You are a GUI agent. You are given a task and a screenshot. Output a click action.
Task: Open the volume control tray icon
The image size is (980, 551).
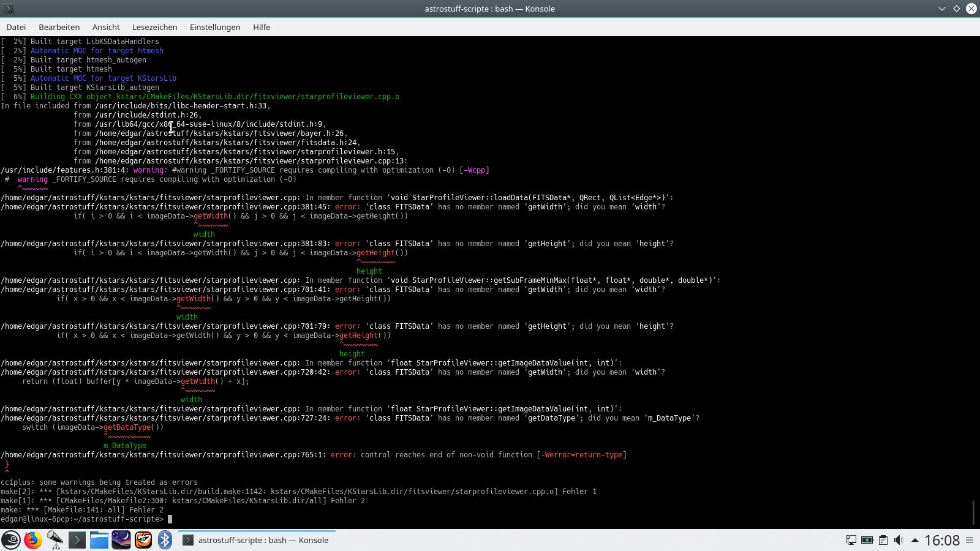coord(899,540)
